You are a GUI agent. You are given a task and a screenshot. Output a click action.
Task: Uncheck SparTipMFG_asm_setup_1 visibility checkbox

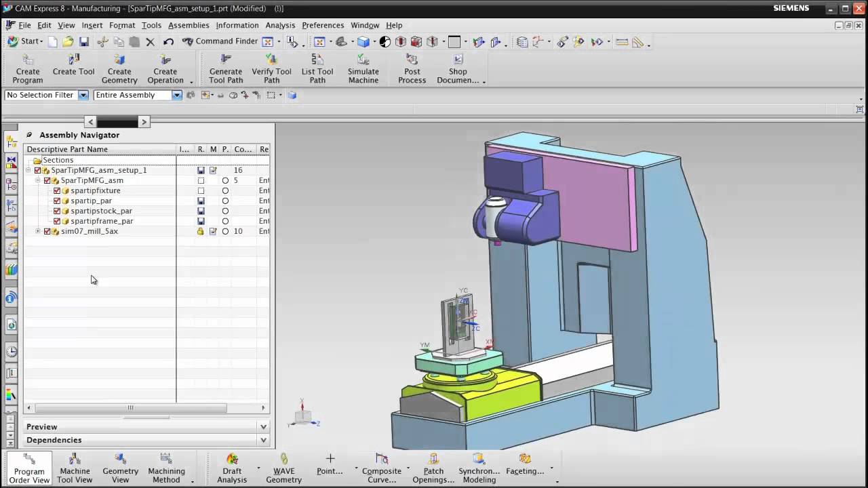click(x=38, y=170)
